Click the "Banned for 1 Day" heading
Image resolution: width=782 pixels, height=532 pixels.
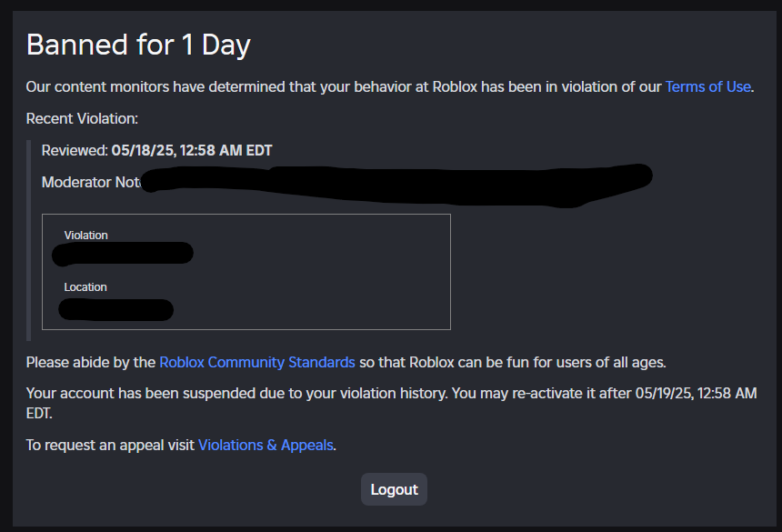138,45
